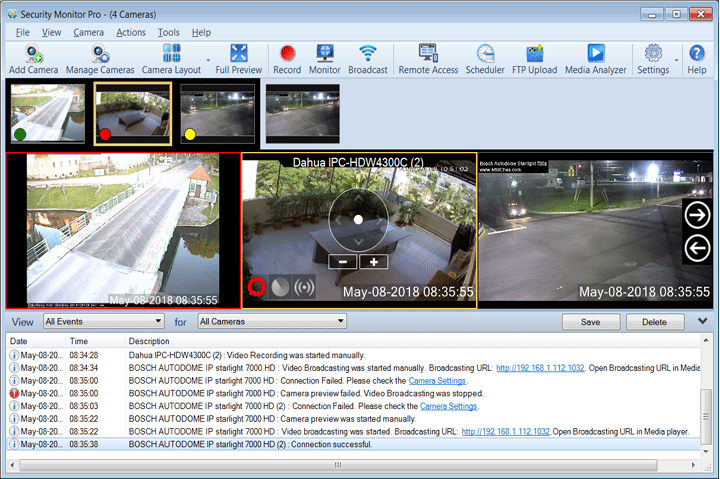Screen dimensions: 720x479
Task: Toggle the broadcast icon on Dahua preview
Action: click(306, 287)
